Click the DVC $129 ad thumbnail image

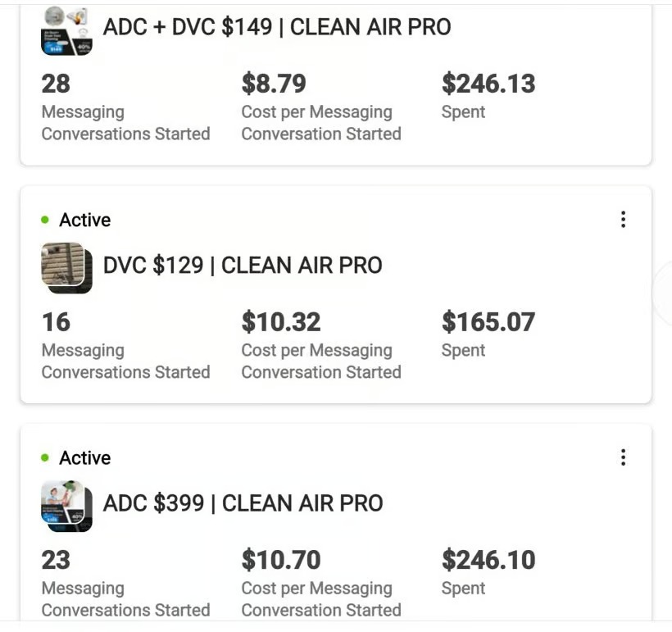pyautogui.click(x=66, y=267)
